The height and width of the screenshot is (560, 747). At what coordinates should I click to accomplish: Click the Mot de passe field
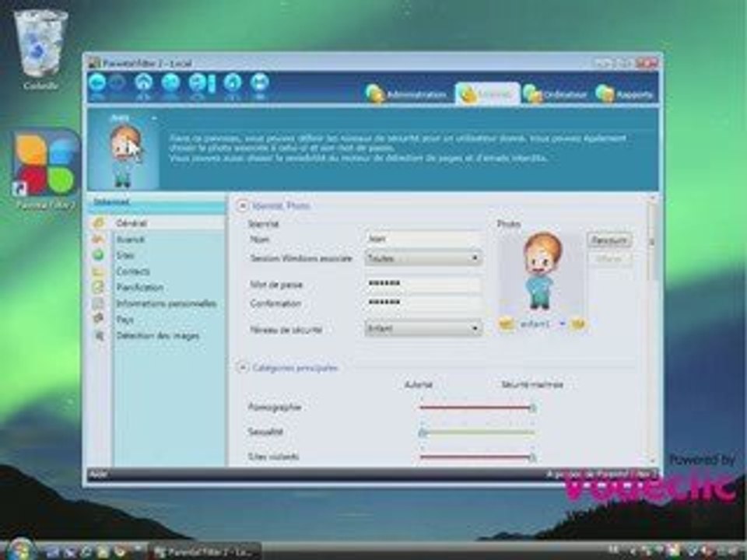(423, 284)
